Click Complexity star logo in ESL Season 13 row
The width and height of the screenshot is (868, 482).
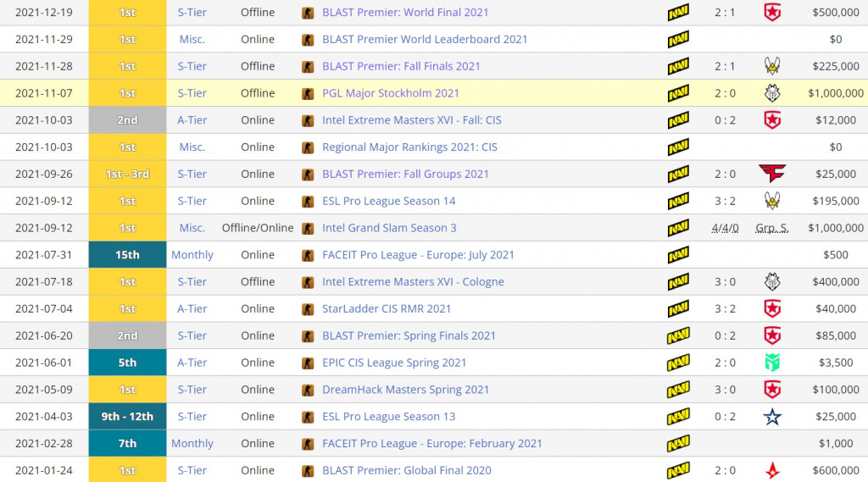click(x=772, y=416)
